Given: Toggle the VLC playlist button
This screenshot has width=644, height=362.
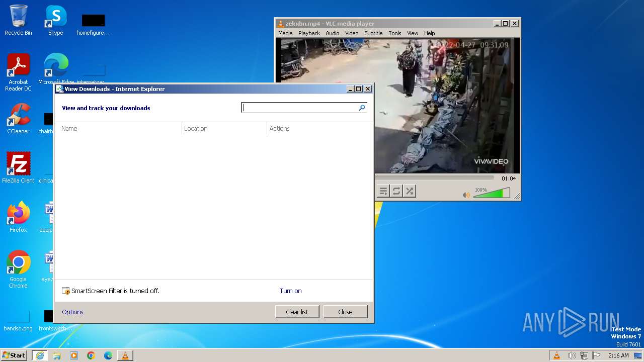Looking at the screenshot, I should (x=383, y=191).
